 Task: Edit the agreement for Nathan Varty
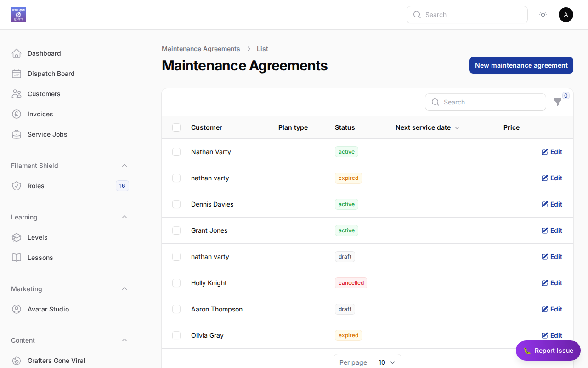552,152
